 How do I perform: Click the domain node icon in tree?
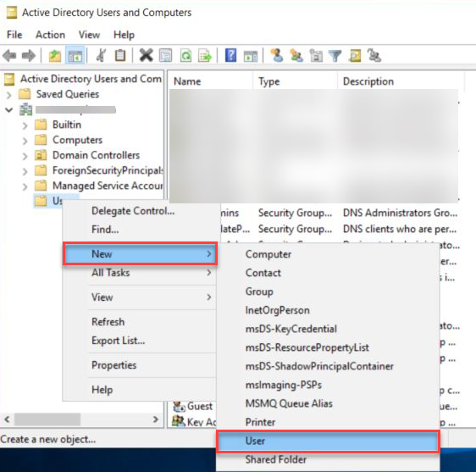(25, 109)
